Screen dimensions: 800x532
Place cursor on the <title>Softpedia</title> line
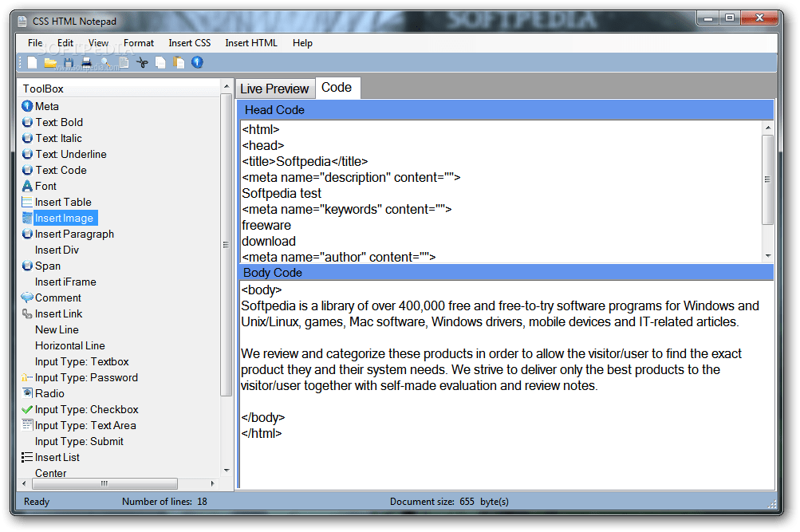pyautogui.click(x=305, y=162)
